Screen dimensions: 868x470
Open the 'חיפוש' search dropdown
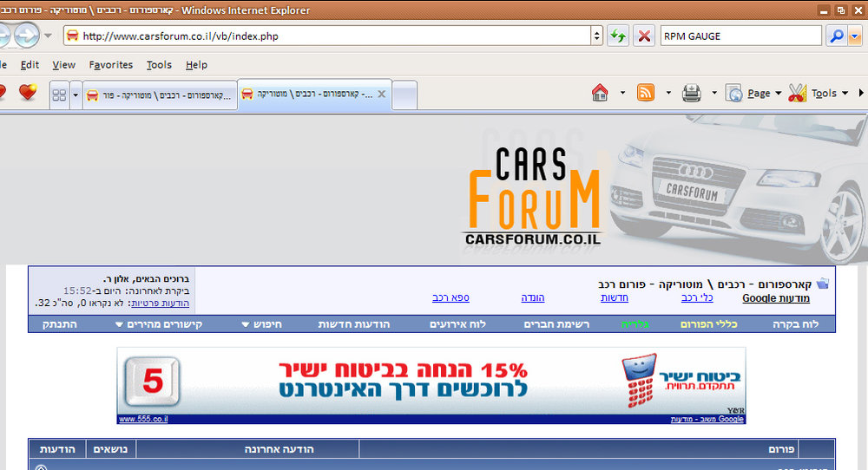pyautogui.click(x=262, y=324)
